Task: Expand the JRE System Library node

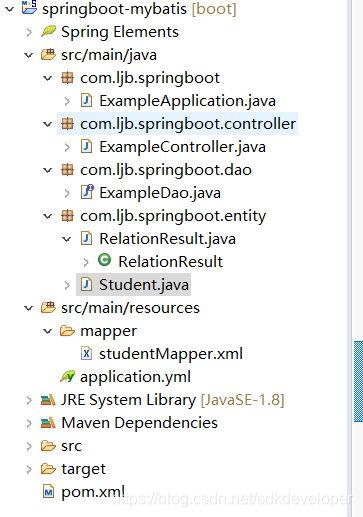Action: pyautogui.click(x=29, y=400)
